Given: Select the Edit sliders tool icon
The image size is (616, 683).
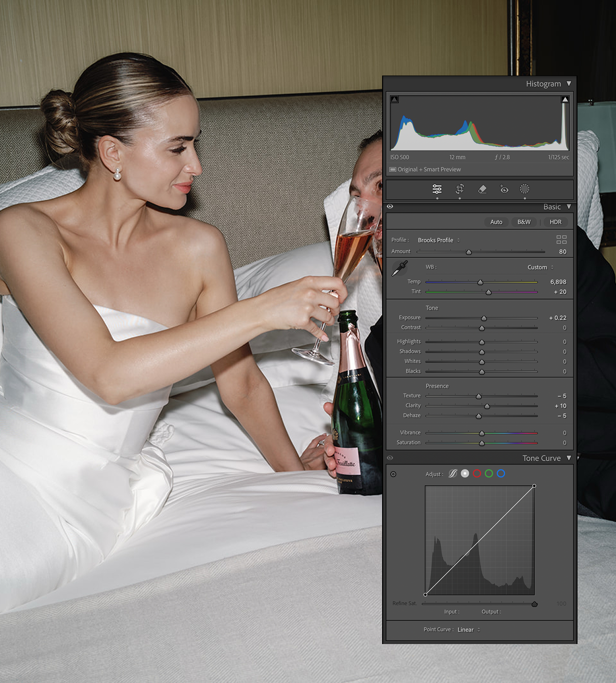Looking at the screenshot, I should [x=437, y=189].
